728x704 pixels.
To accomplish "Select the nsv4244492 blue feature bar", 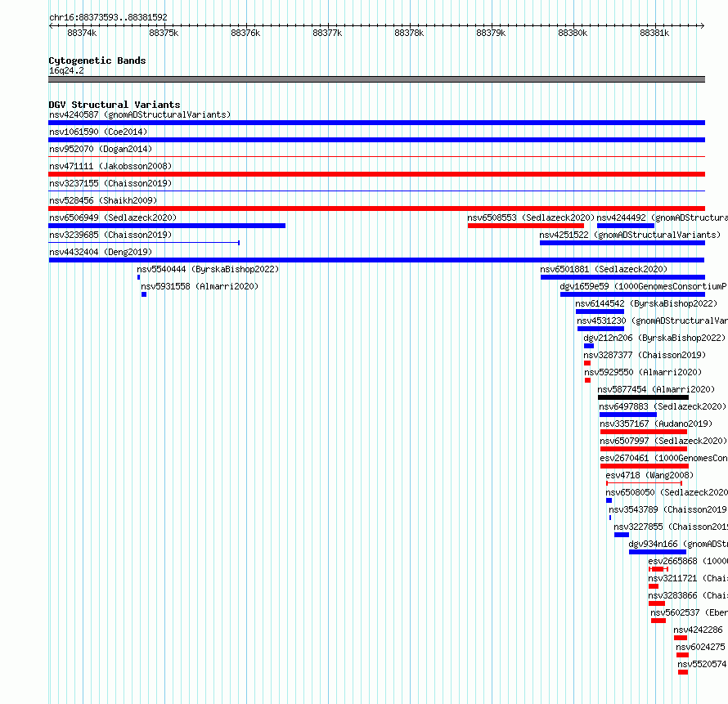I will (626, 226).
